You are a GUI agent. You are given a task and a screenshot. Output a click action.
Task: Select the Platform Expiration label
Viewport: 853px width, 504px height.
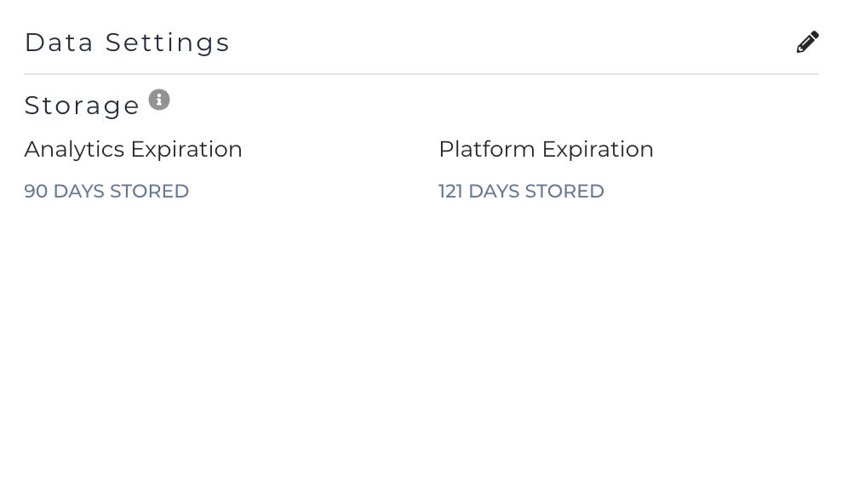(547, 149)
